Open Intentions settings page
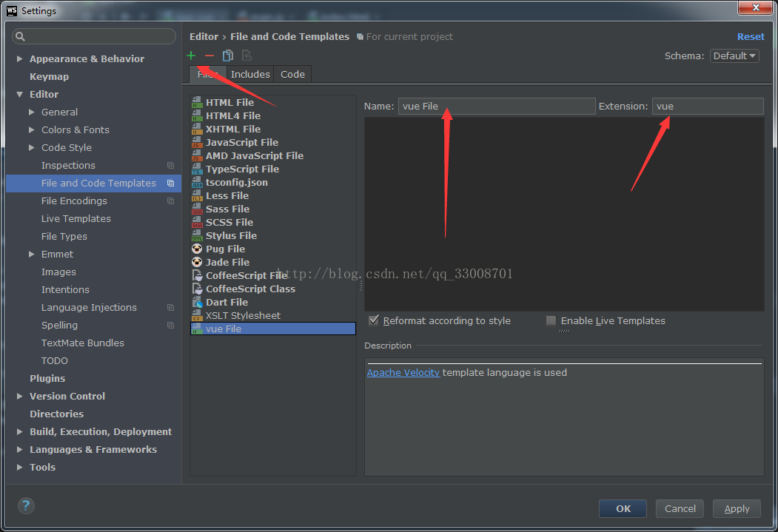778x532 pixels. tap(65, 289)
